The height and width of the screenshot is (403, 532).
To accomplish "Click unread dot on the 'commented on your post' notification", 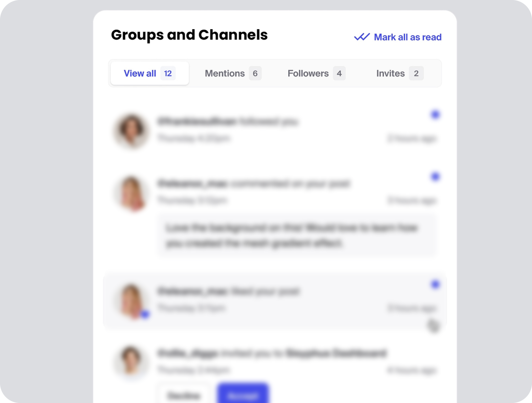I will tap(435, 177).
